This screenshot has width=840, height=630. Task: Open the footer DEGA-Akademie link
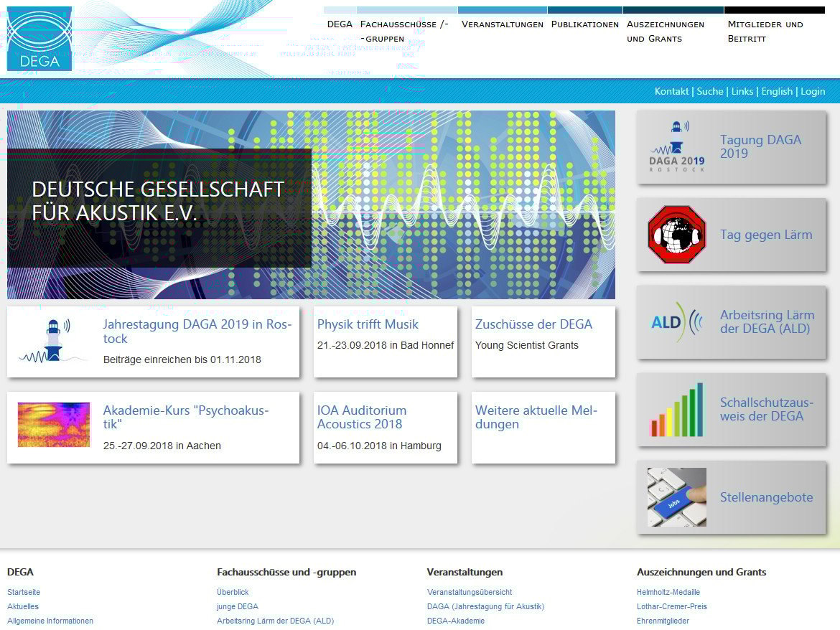(x=456, y=621)
